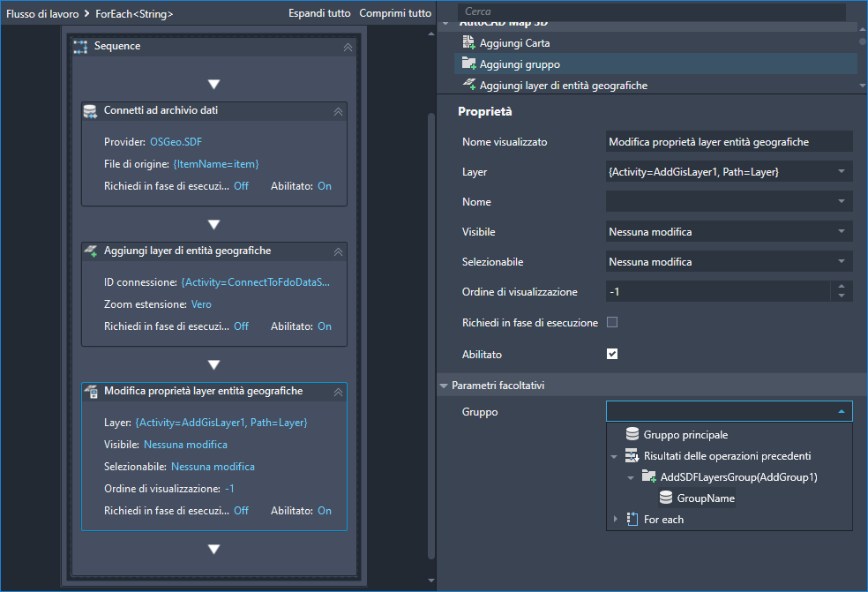
Task: Toggle Abilitato On in the Connetti ad archivio dati activity
Action: click(325, 186)
